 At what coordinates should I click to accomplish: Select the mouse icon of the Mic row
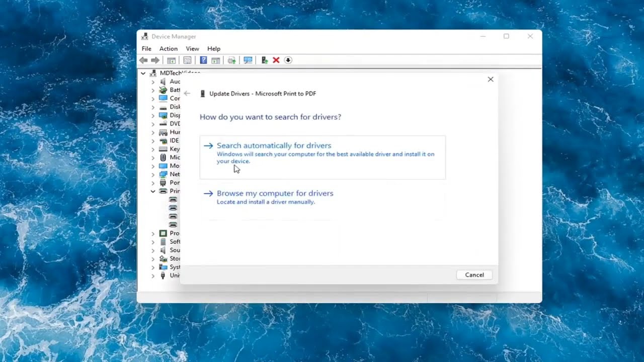point(163,157)
